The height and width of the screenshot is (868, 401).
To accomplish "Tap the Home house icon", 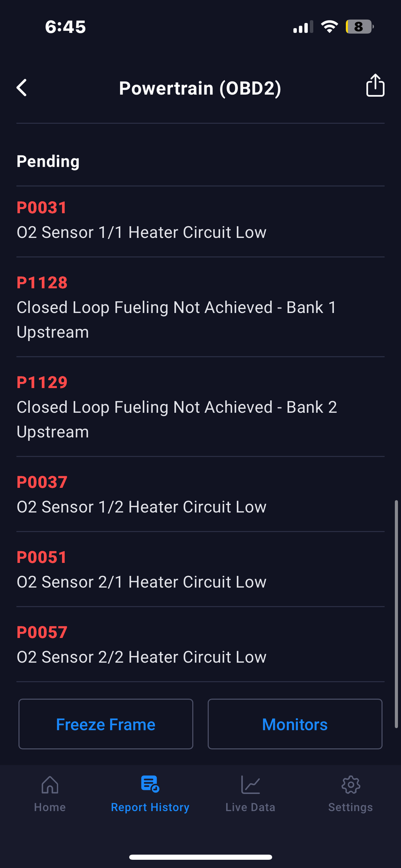I will click(x=50, y=785).
